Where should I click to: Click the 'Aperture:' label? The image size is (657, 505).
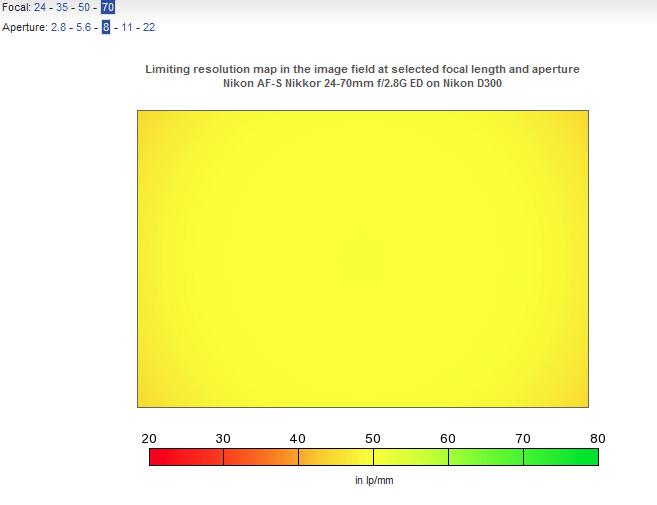point(25,27)
